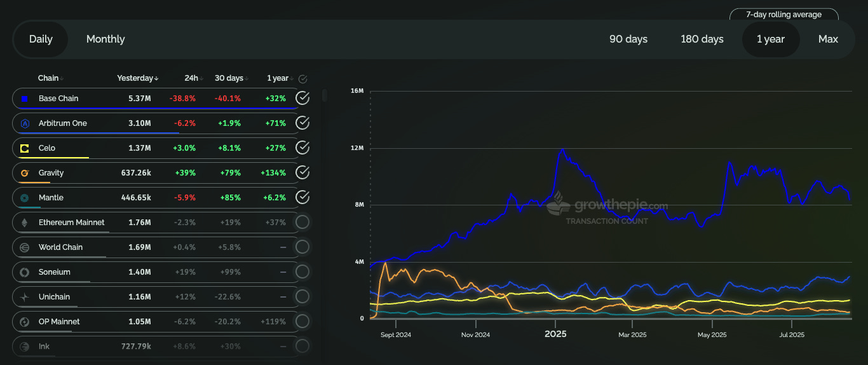Click Celo's 1.37M value
Screen dimensions: 868x365
pyautogui.click(x=139, y=148)
